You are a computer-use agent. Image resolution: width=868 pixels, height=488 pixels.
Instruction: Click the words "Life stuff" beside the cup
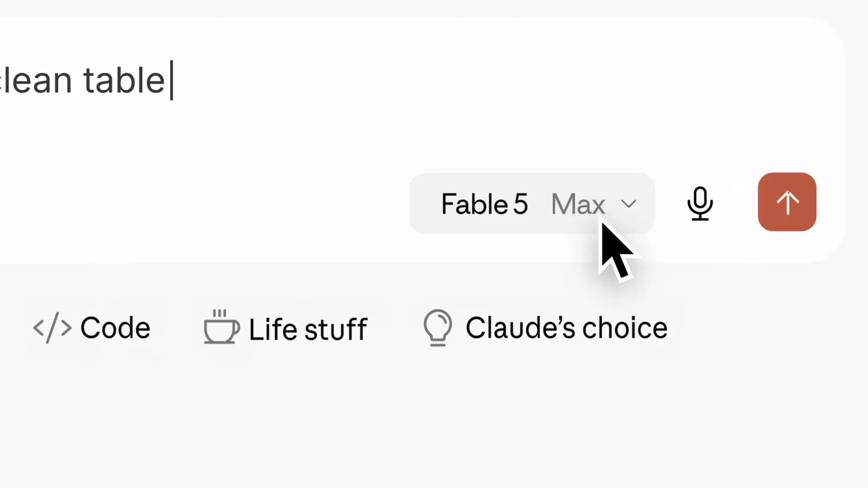(x=308, y=330)
